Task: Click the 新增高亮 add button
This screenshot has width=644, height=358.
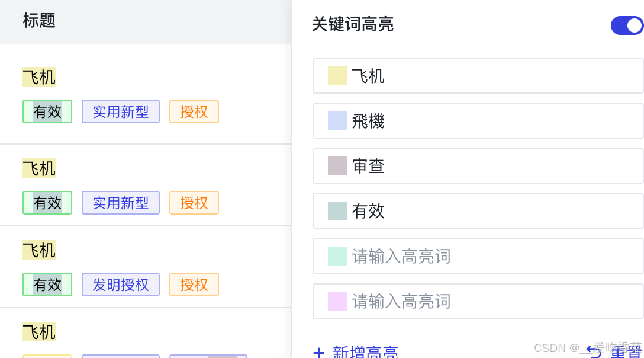Action: click(356, 352)
